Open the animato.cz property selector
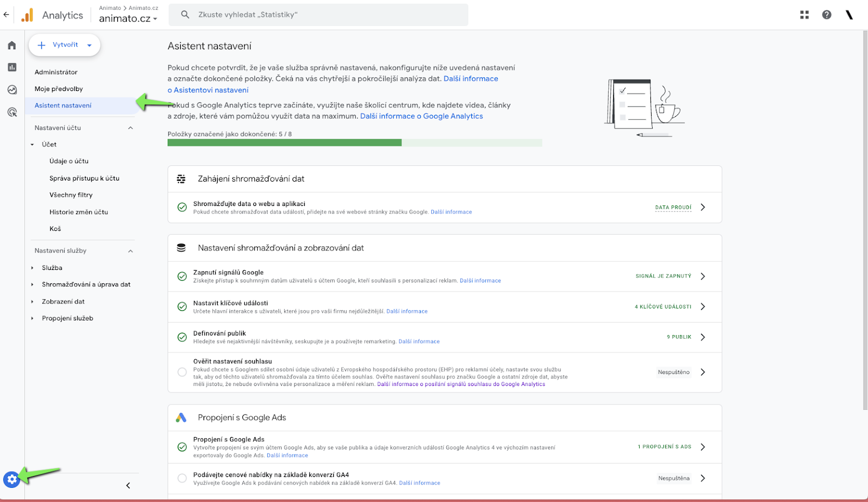868x502 pixels. [128, 18]
